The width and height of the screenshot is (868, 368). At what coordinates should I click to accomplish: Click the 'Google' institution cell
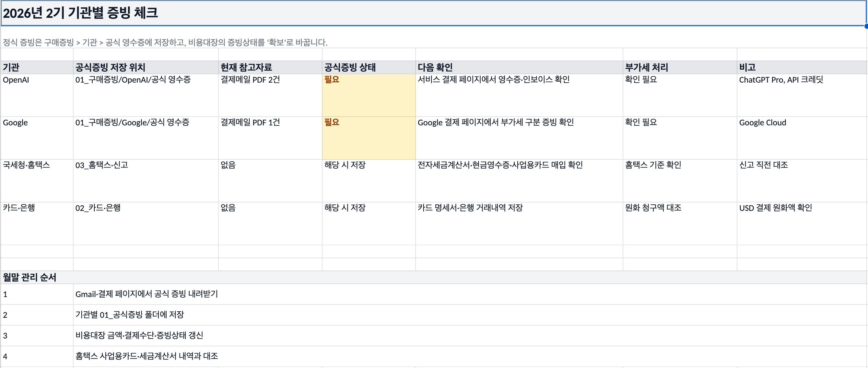pyautogui.click(x=37, y=138)
